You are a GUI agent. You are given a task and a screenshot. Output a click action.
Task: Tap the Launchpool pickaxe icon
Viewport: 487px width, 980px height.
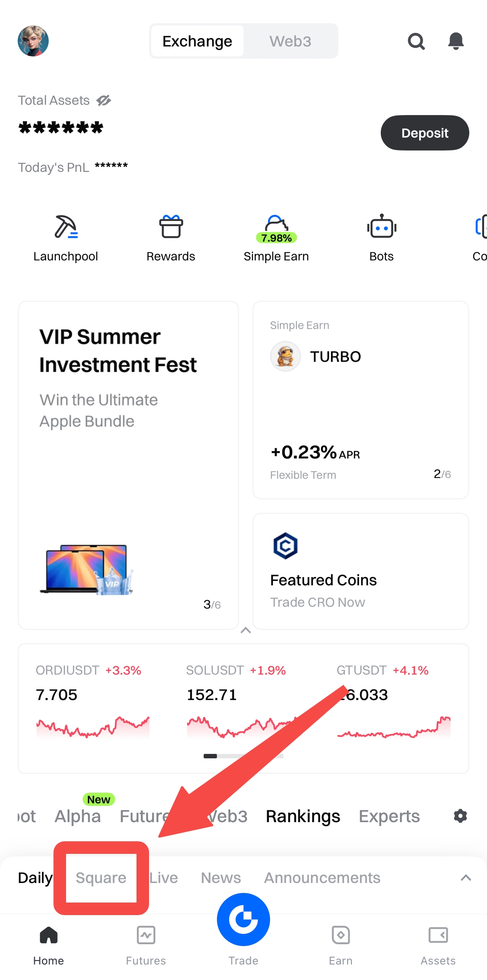tap(66, 227)
